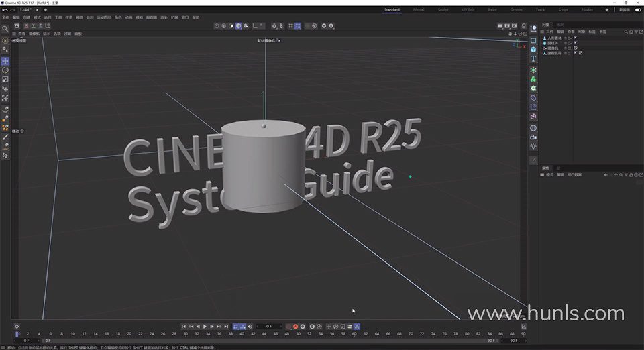The width and height of the screenshot is (644, 350).
Task: Click the undo arrow icon
Action: (x=5, y=10)
